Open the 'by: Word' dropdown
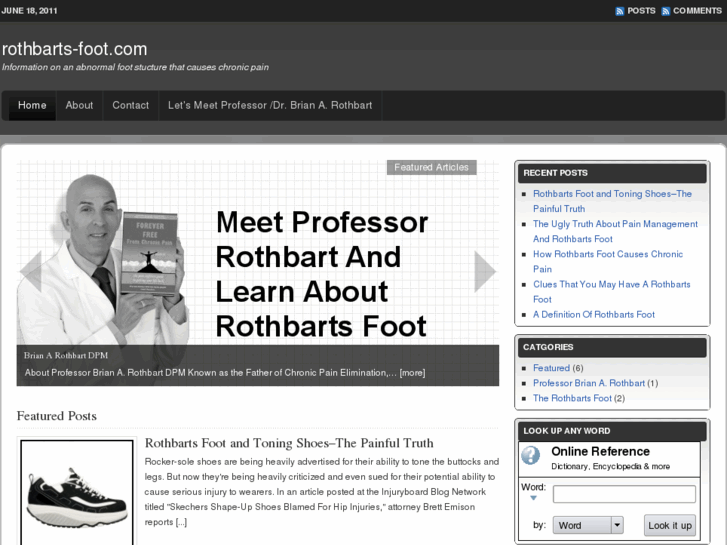This screenshot has height=545, width=727. 588,525
